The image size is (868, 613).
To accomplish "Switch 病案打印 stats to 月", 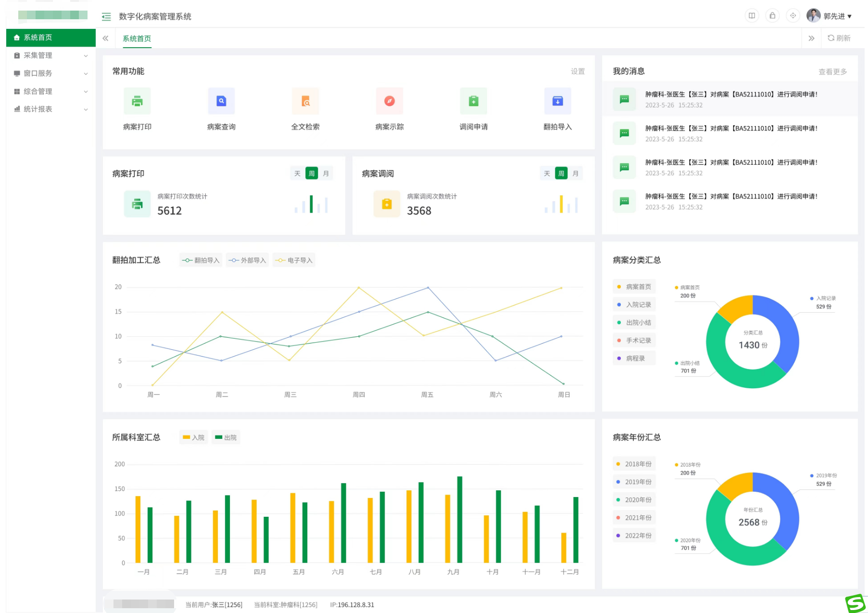I will click(326, 173).
